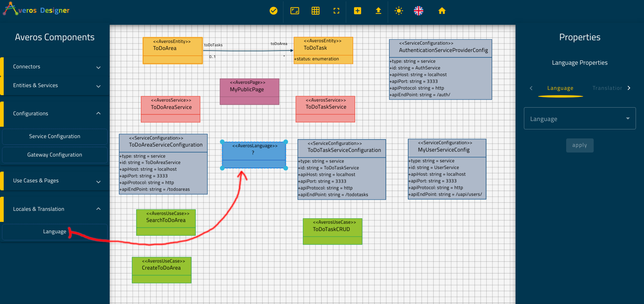Go to home via house icon

pyautogui.click(x=442, y=11)
